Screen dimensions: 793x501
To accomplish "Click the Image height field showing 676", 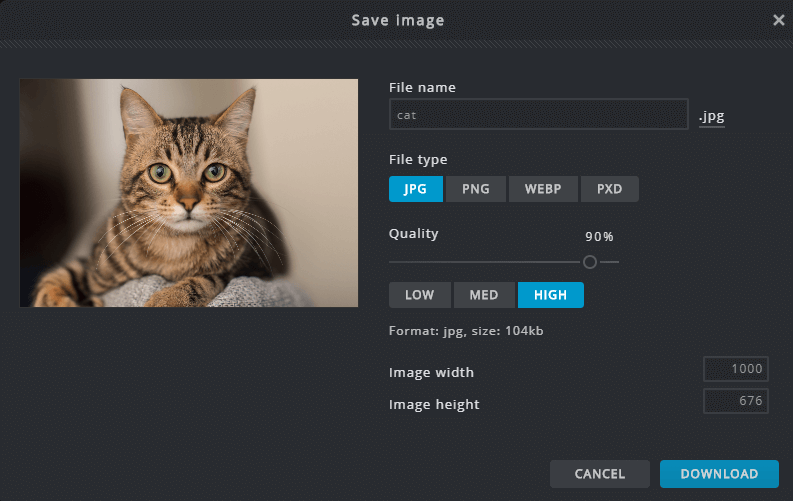I will (735, 401).
